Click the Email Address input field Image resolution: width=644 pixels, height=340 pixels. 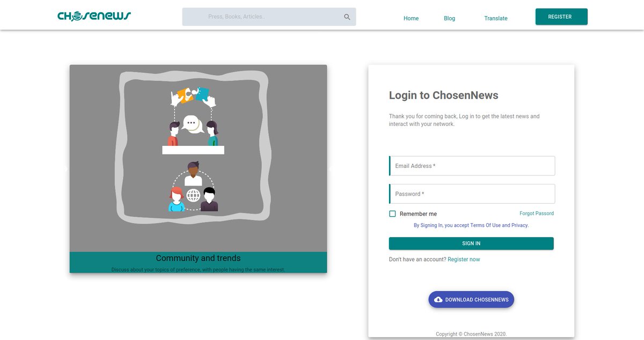pos(471,166)
